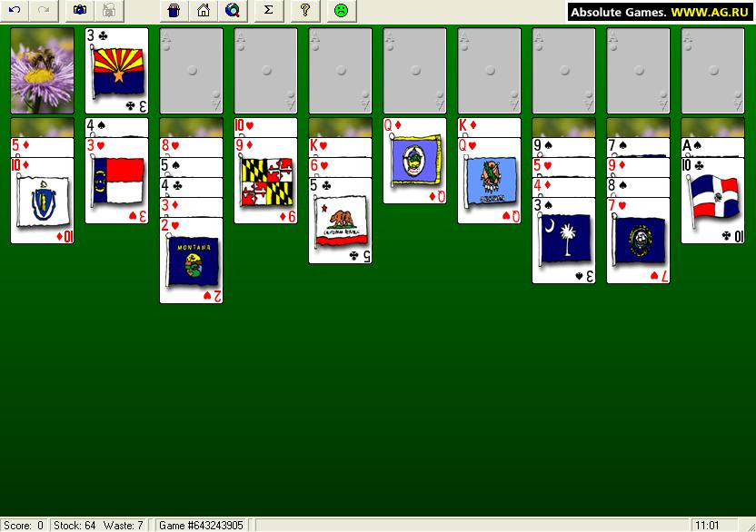Select the Queen of hearts card
This screenshot has height=532, width=756.
pyautogui.click(x=489, y=181)
